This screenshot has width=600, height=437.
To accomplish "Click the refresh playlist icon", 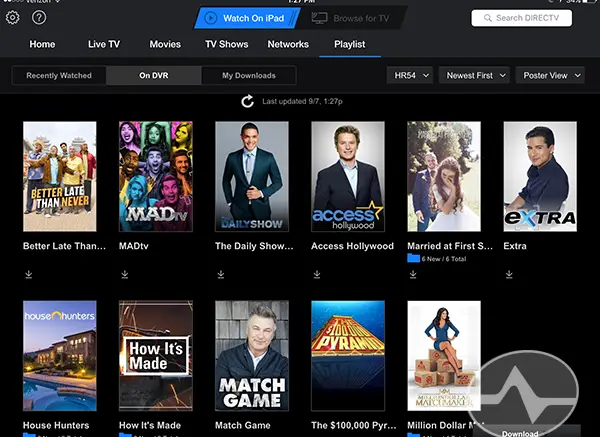I will tap(248, 101).
